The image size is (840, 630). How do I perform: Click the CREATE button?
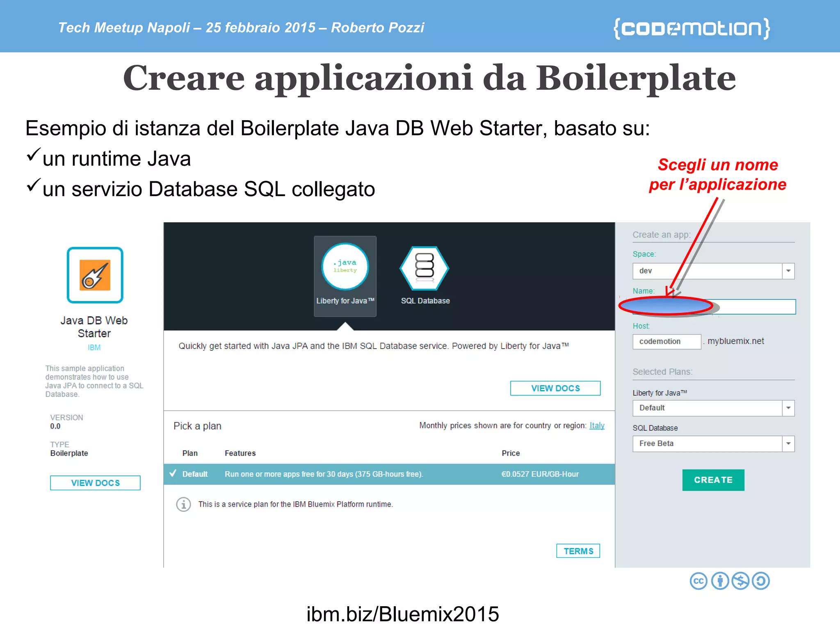click(713, 480)
